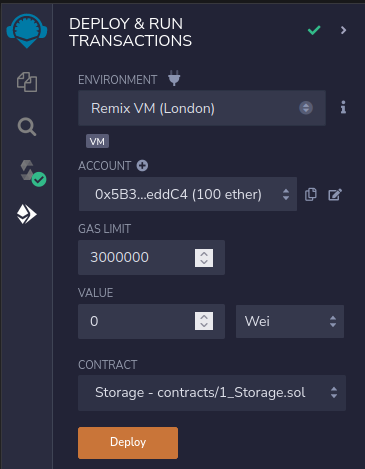Open the File explorer icon
Viewport: 365px width, 469px height.
pyautogui.click(x=27, y=82)
